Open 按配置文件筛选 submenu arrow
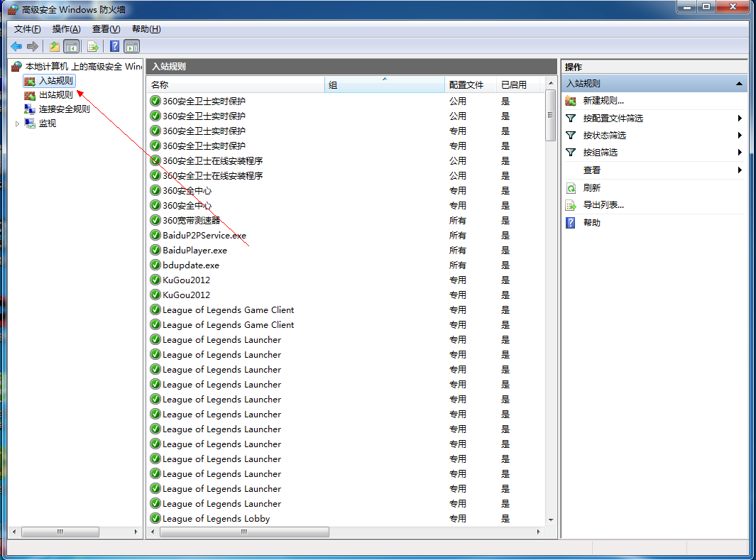The height and width of the screenshot is (560, 756). 740,118
